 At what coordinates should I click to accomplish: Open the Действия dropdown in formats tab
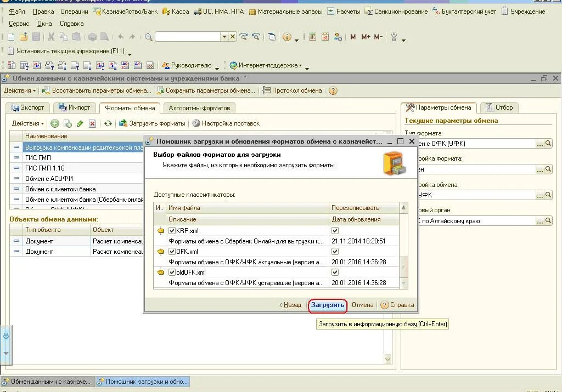click(x=27, y=123)
